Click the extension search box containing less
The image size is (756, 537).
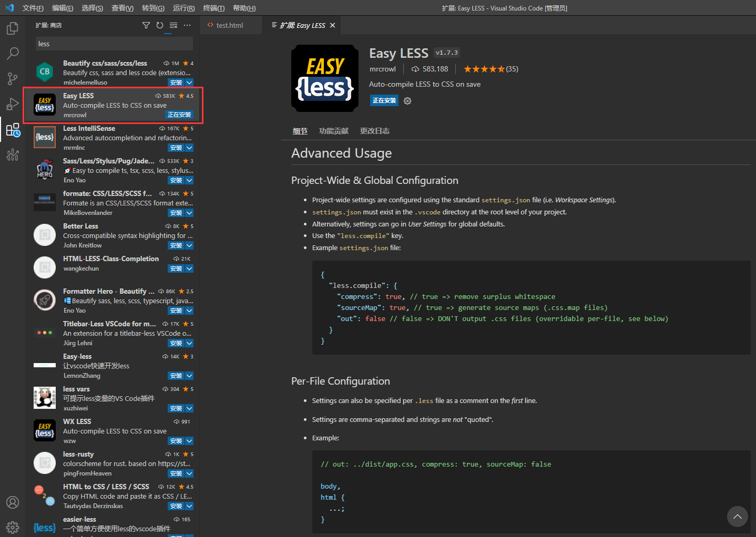[x=114, y=44]
